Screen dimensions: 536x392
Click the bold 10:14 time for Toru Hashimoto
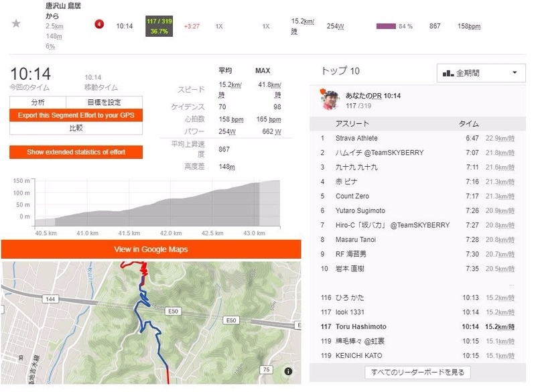tap(470, 326)
